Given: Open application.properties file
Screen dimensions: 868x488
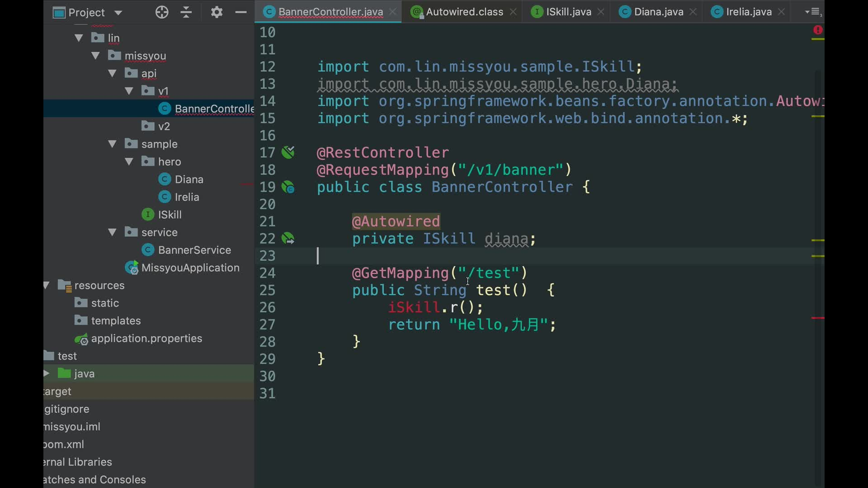Looking at the screenshot, I should pyautogui.click(x=146, y=338).
